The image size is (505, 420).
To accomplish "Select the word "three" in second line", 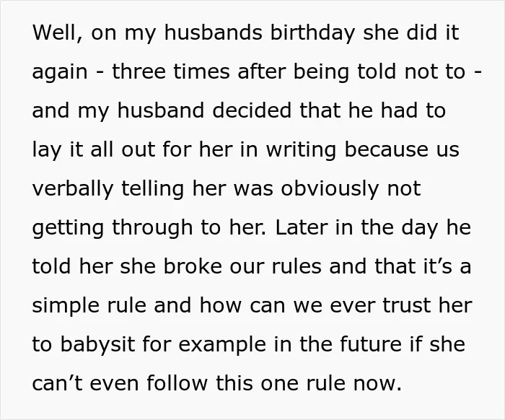I will tap(139, 71).
